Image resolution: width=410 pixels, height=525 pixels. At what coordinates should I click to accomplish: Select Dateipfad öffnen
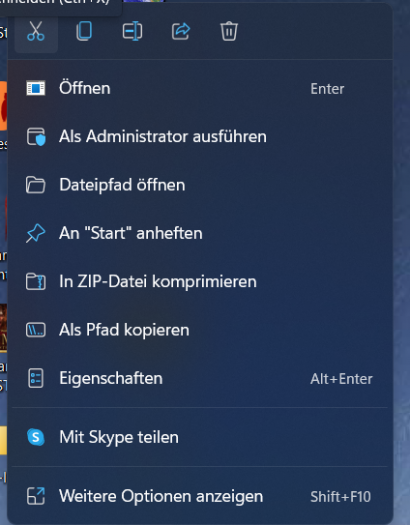[x=200, y=185]
